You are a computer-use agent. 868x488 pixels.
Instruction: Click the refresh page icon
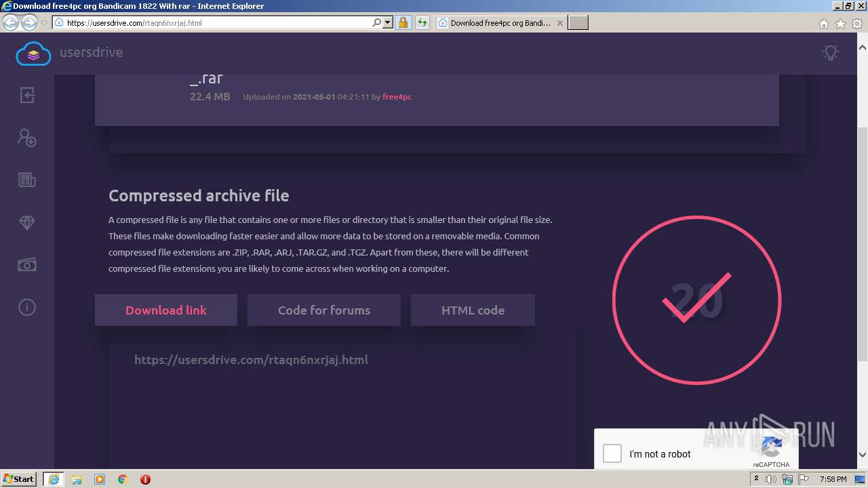(x=422, y=22)
